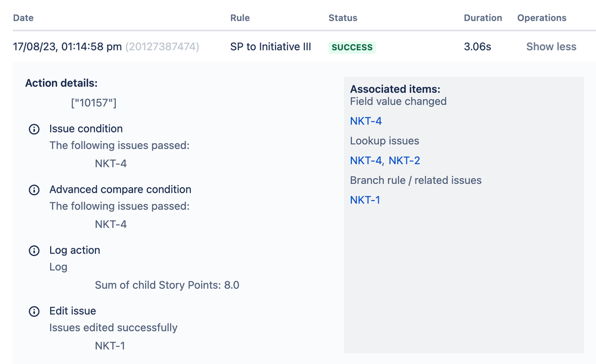
Task: Click the 3.06s duration value
Action: pos(477,47)
